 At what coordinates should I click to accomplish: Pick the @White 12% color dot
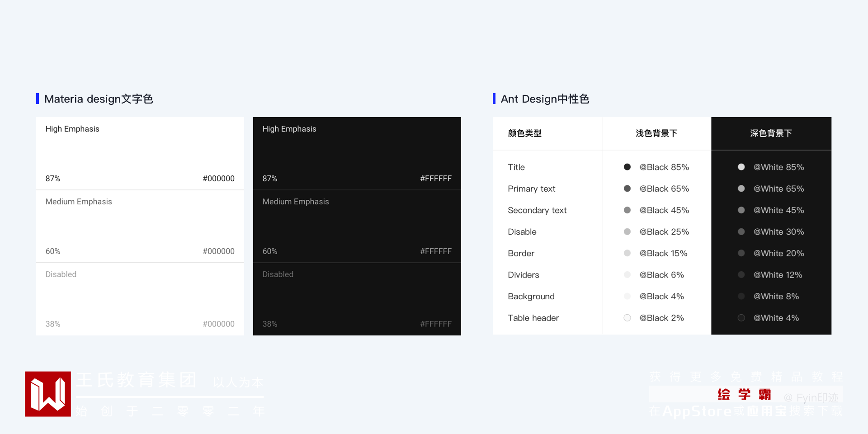[741, 275]
